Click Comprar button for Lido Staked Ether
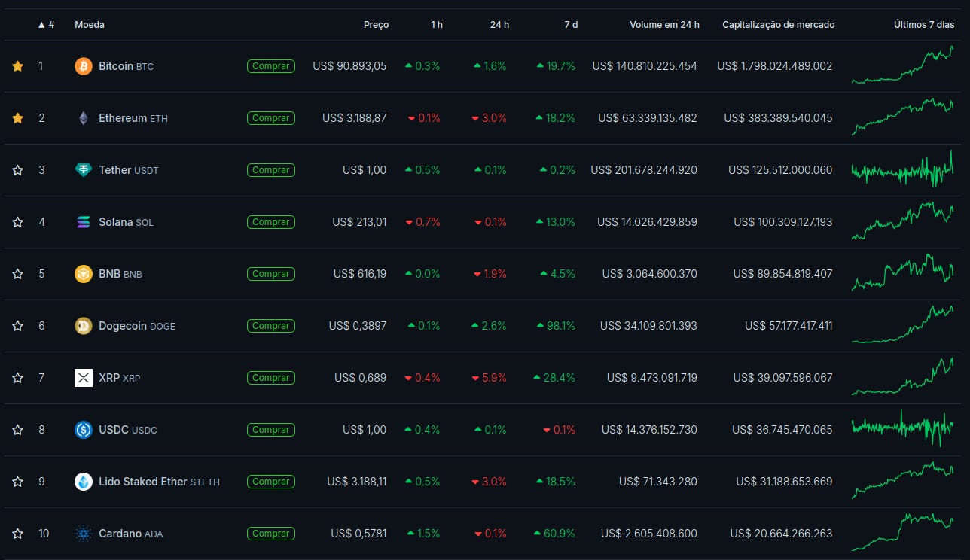This screenshot has height=560, width=970. pyautogui.click(x=271, y=482)
